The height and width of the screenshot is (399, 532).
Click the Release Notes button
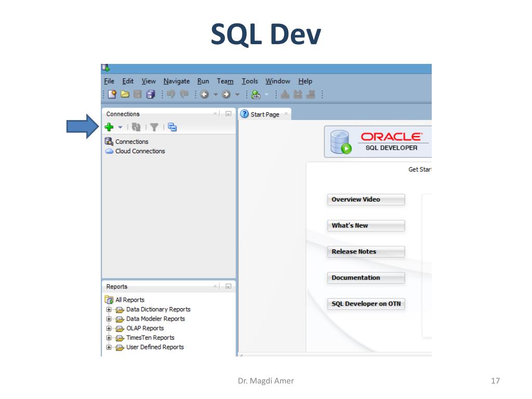[366, 252]
